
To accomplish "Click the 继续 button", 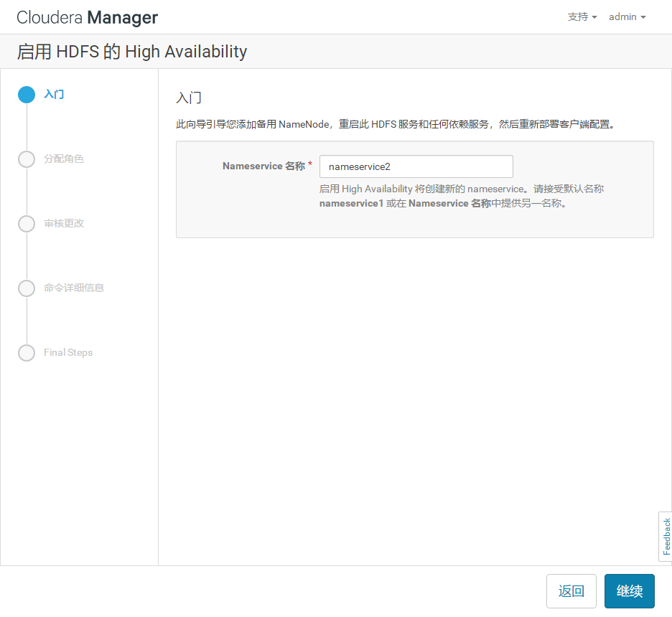I will point(629,591).
